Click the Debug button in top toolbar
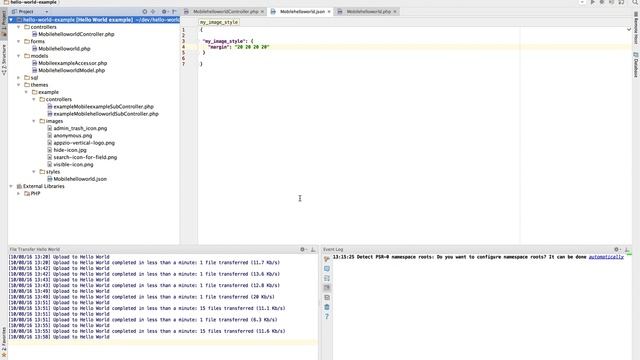Viewport: 640px width, 360px height. (x=602, y=2)
